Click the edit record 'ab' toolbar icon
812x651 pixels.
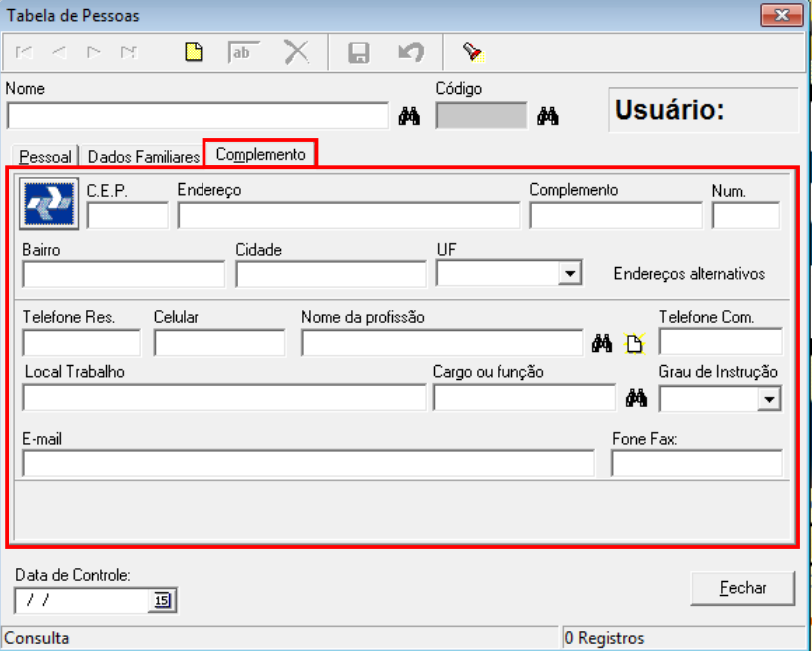(241, 53)
